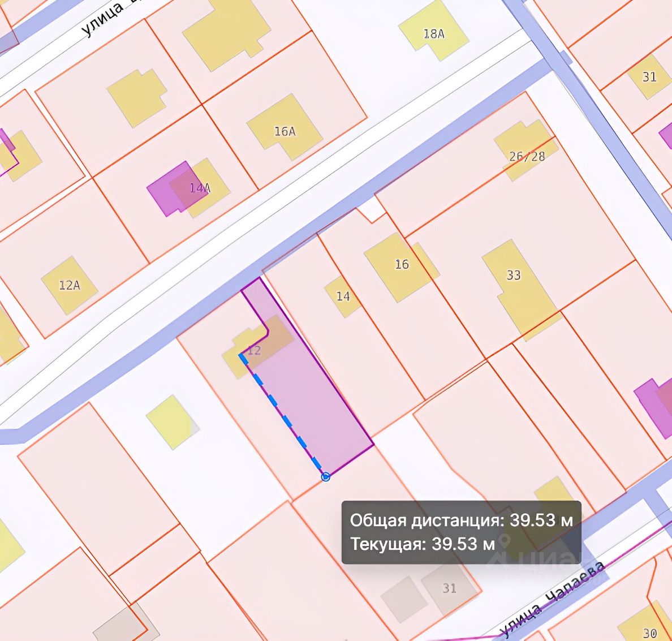Select the building labeled 16А

tap(285, 127)
